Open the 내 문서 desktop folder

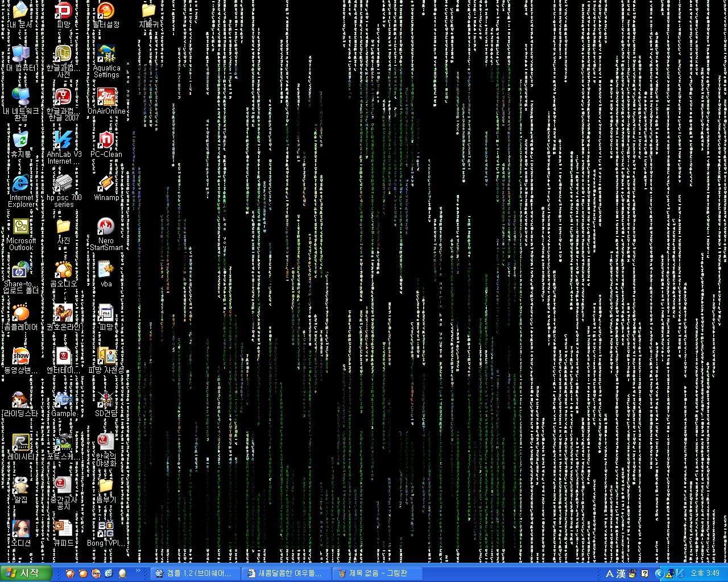click(21, 14)
